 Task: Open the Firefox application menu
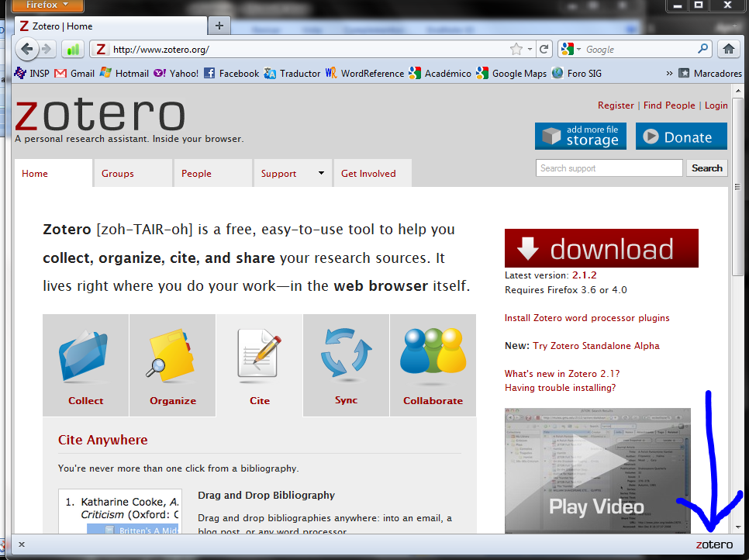coord(47,5)
